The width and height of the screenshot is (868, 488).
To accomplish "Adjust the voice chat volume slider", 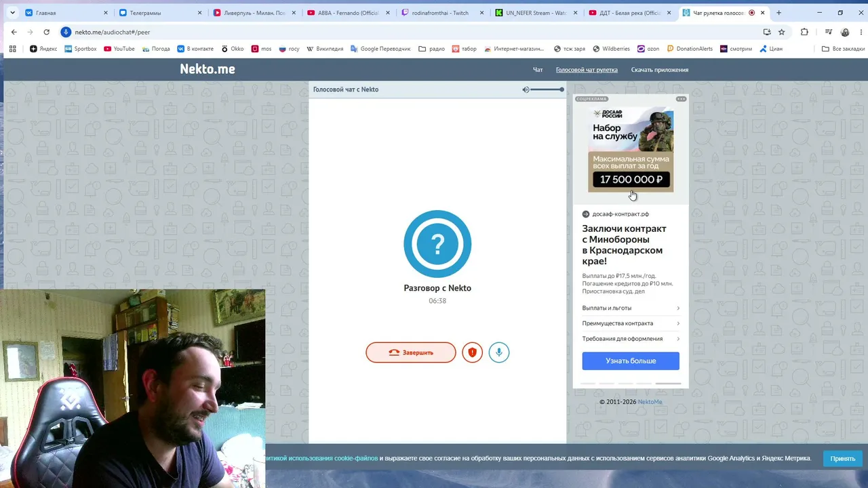I will tap(547, 89).
